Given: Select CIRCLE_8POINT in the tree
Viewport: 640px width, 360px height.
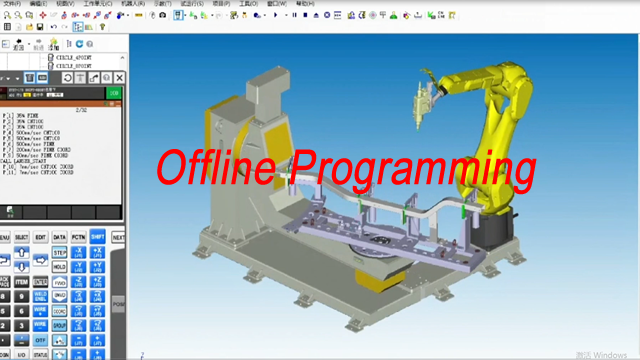Looking at the screenshot, I should tap(73, 66).
